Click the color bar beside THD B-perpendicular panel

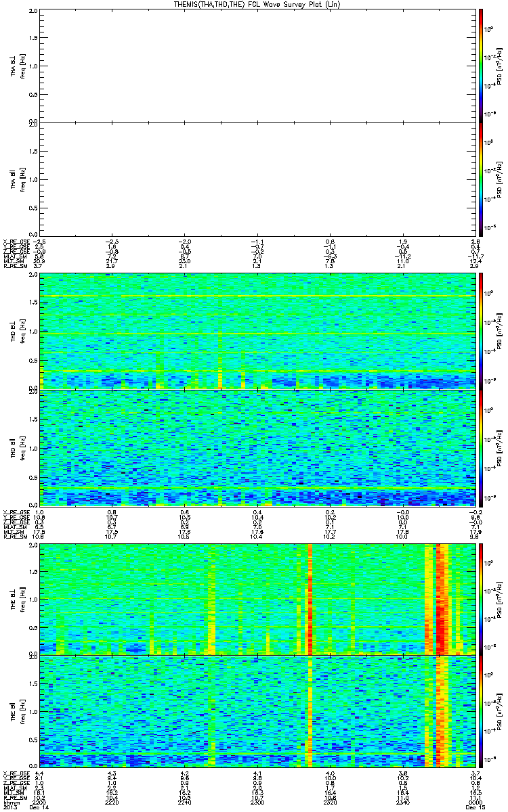pyautogui.click(x=481, y=330)
